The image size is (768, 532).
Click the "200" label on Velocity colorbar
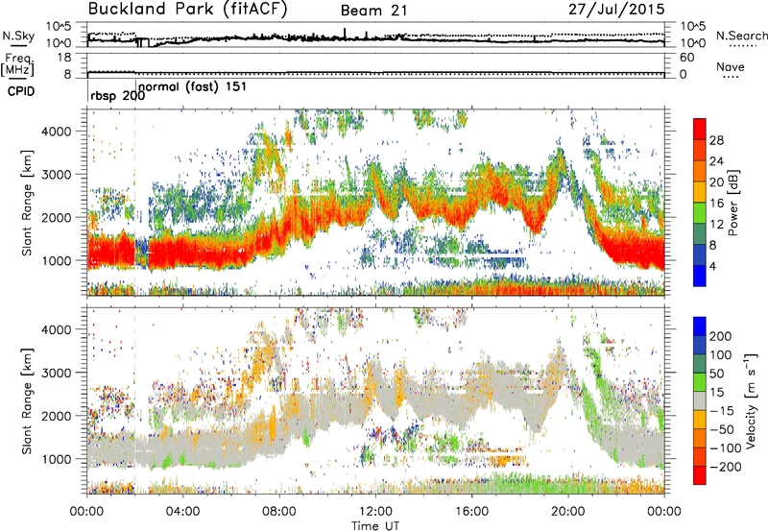click(x=721, y=336)
